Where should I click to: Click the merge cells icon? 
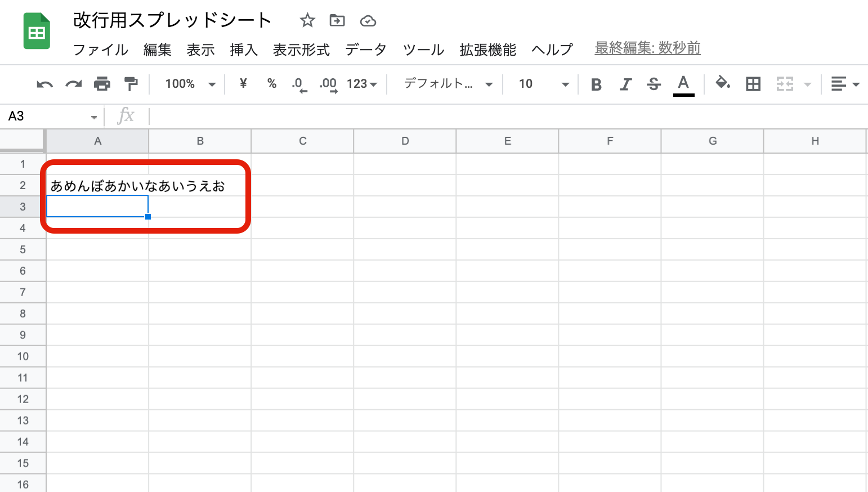785,84
